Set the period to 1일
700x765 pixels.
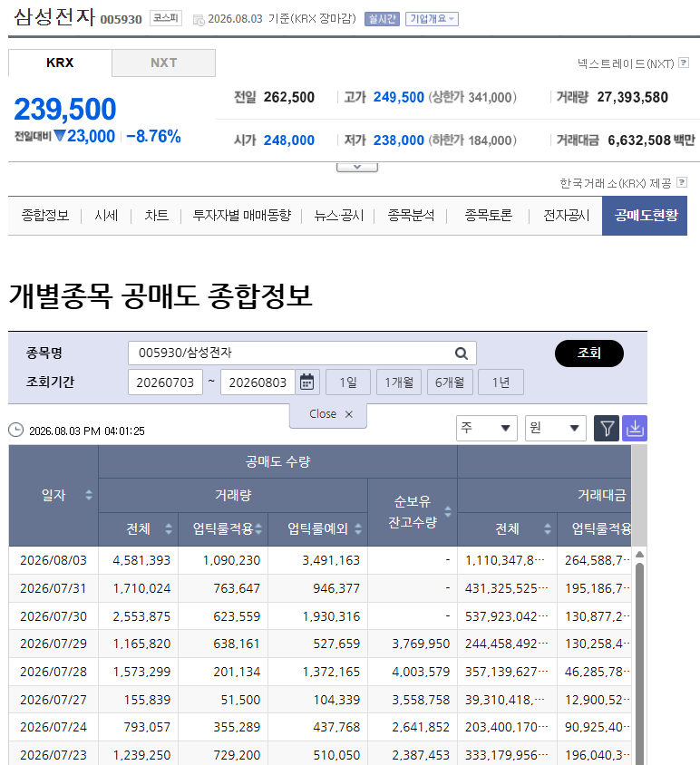click(348, 382)
